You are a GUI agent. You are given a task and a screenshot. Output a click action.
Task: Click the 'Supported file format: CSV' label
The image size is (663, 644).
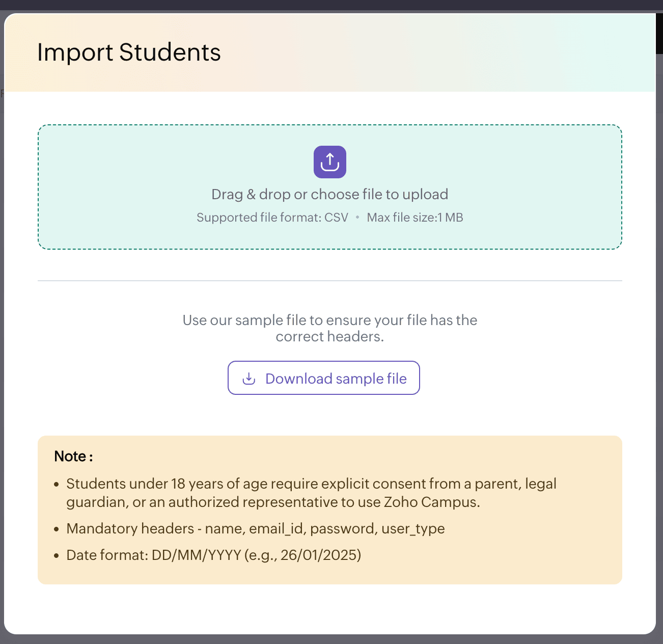click(272, 218)
